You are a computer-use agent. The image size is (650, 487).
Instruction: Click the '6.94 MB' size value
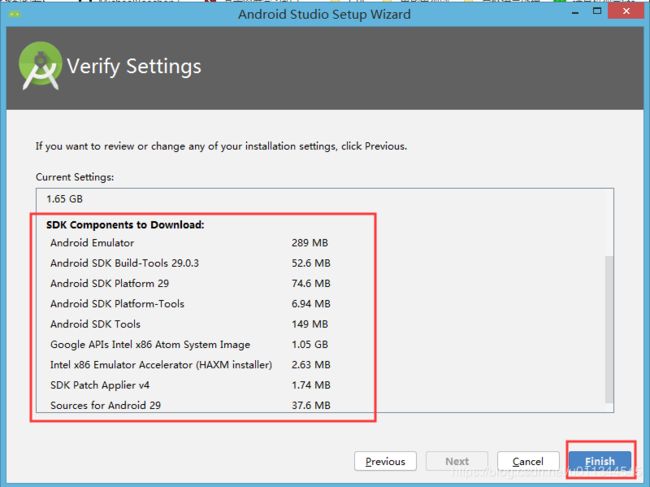[x=311, y=304]
